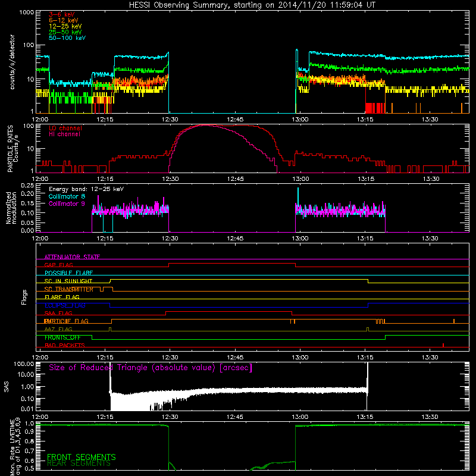Select the 'Normalized modulation' axis label

(x=11, y=208)
